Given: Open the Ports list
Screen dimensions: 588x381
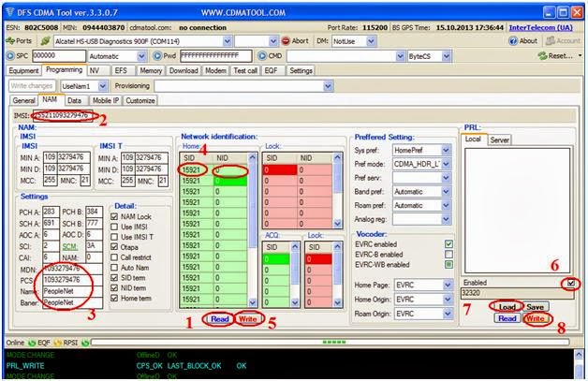Looking at the screenshot, I should (19, 41).
